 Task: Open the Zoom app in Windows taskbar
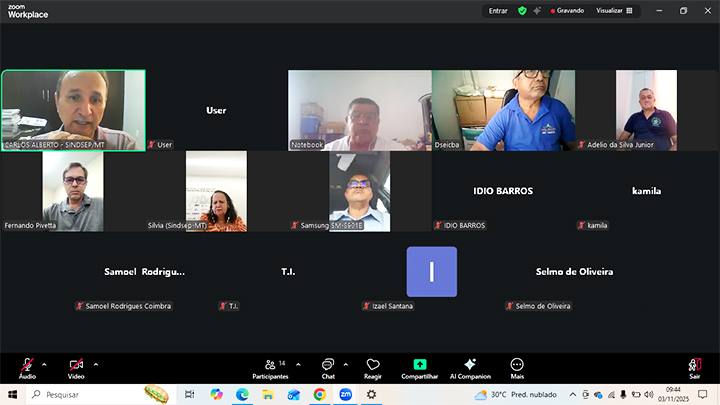pyautogui.click(x=345, y=395)
